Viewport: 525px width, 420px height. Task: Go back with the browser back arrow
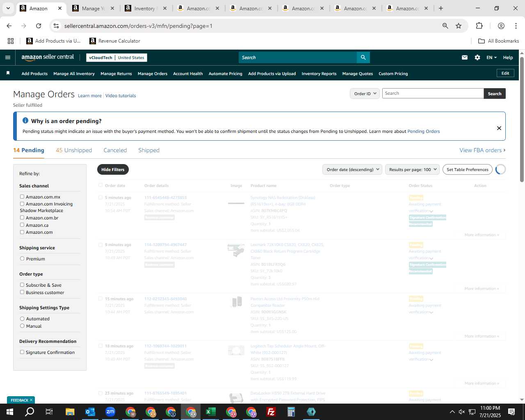pos(9,26)
